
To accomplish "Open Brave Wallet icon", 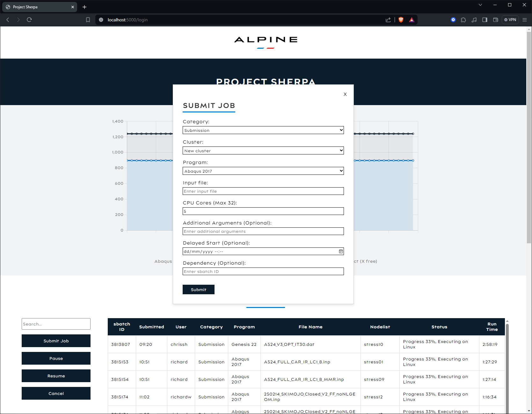I will [496, 20].
